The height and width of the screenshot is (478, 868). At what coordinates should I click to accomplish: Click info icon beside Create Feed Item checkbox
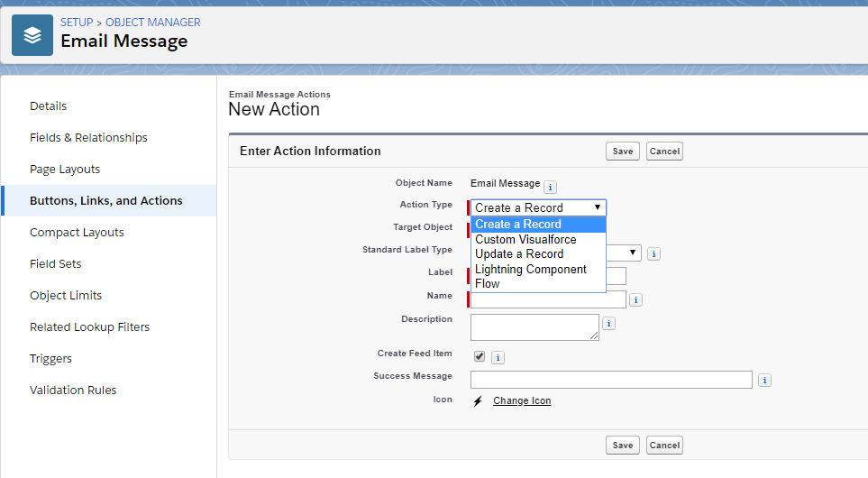point(498,358)
